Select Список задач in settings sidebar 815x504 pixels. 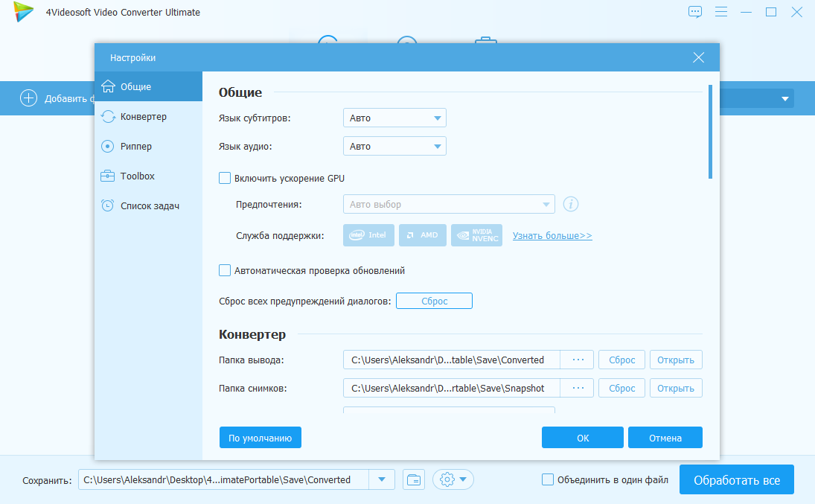[x=149, y=205]
